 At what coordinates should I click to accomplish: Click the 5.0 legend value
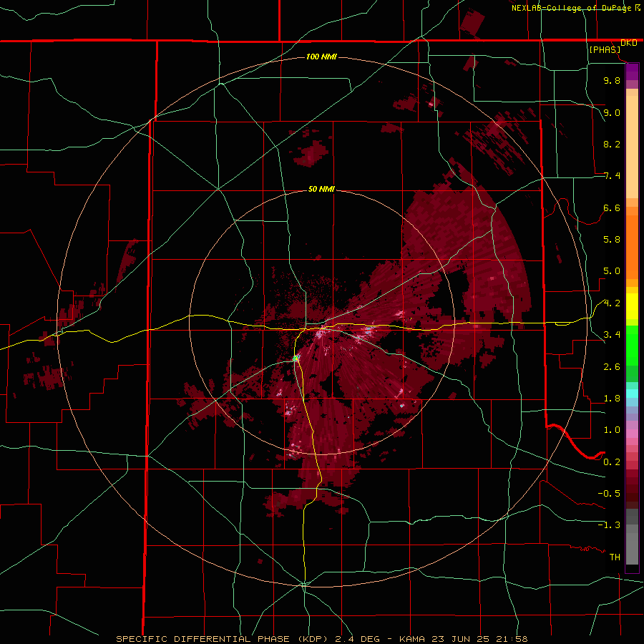pyautogui.click(x=612, y=271)
